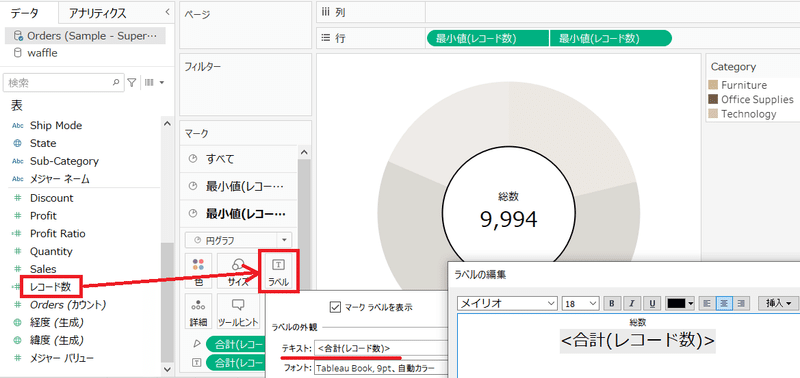Select the Ship Mode field
This screenshot has width=800, height=378.
56,125
